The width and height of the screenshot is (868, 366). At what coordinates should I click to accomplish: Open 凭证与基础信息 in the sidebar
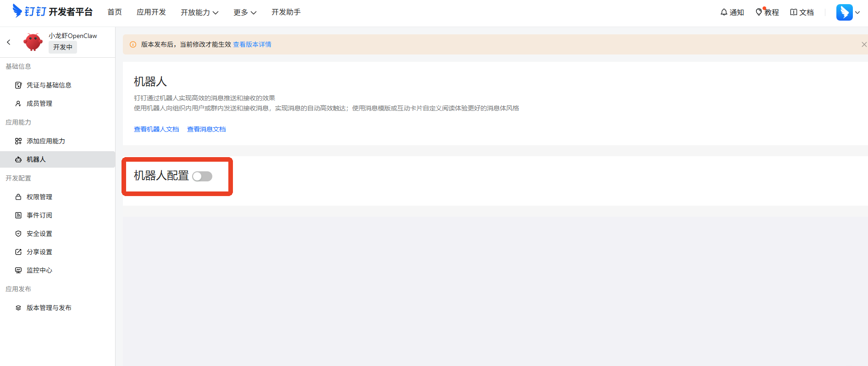click(49, 85)
